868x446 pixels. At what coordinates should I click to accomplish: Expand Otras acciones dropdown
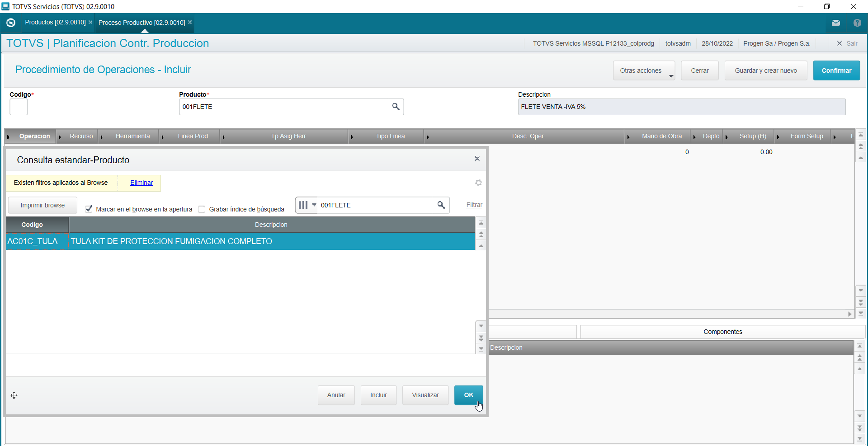644,70
